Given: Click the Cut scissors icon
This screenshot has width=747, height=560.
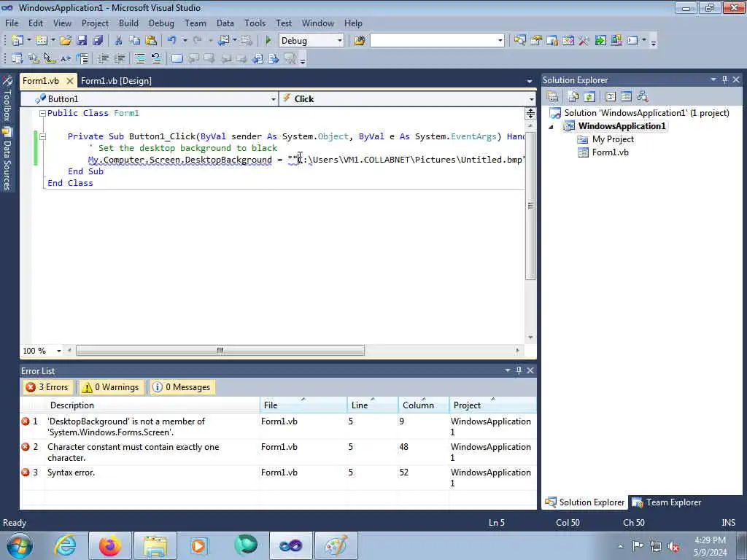Looking at the screenshot, I should pos(119,41).
